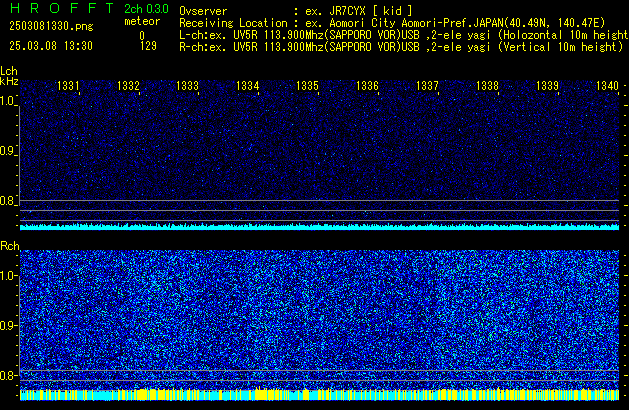Click the Ovserver JR7CYX line
629x410 pixels.
point(296,11)
